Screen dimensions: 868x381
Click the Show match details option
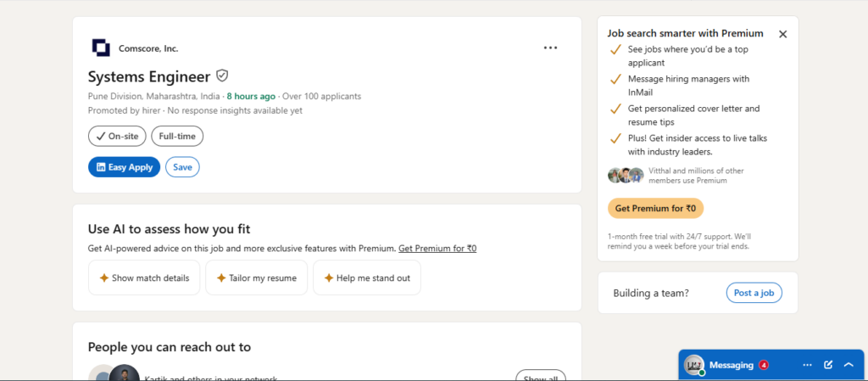click(144, 278)
